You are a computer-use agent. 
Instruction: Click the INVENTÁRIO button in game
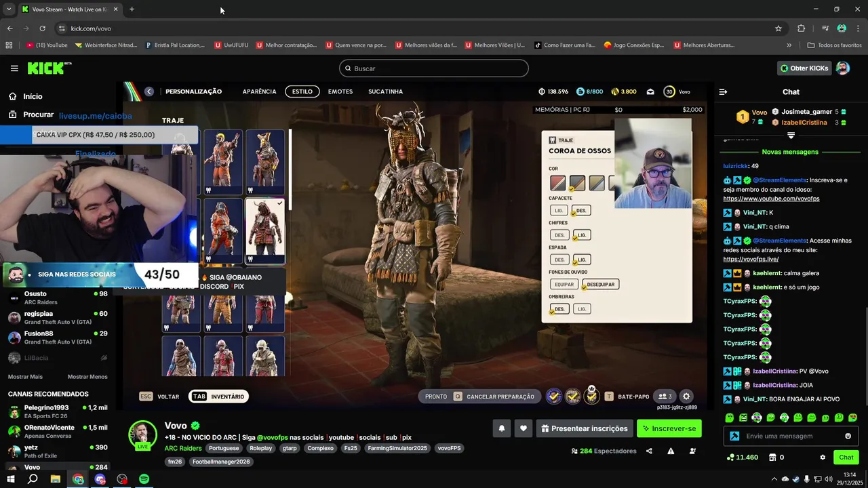[x=219, y=396]
